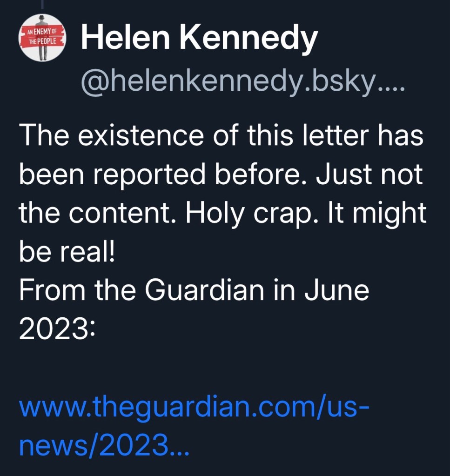
Task: Open the Helen Kennedy display name
Action: [x=199, y=38]
